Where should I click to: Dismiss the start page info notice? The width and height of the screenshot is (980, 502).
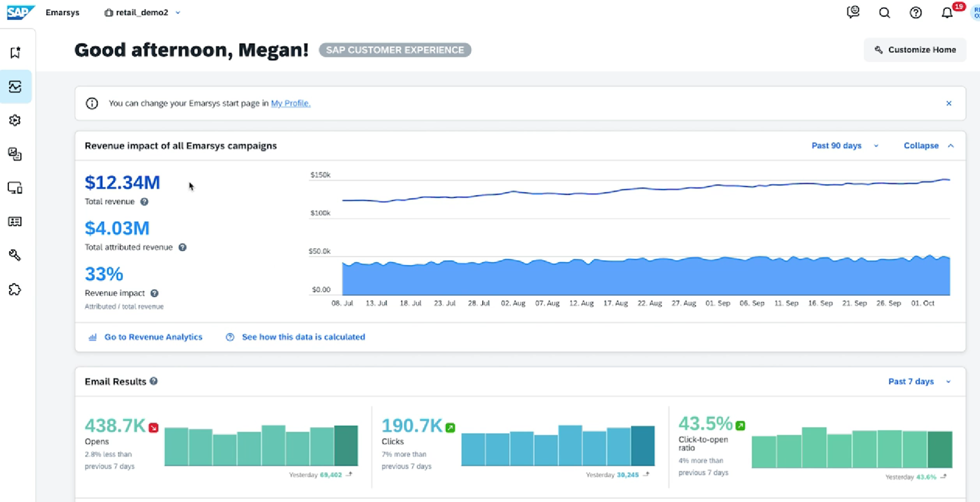(x=949, y=103)
